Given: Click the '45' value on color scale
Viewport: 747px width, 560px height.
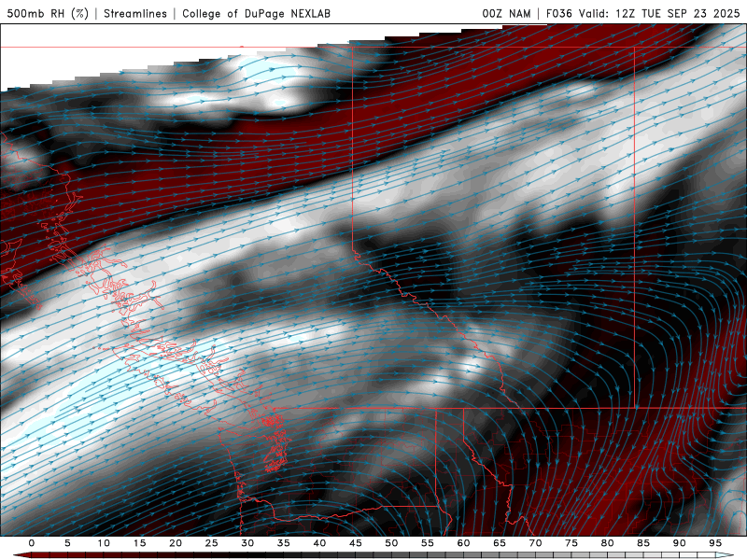Looking at the screenshot, I should 356,543.
